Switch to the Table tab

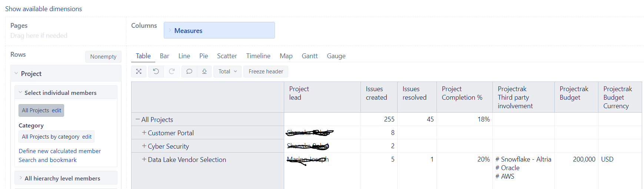[143, 56]
